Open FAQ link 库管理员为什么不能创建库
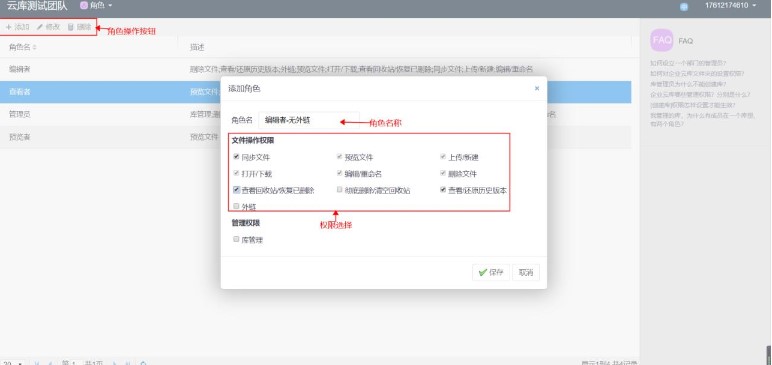Screen dimensions: 772x365 [688, 84]
